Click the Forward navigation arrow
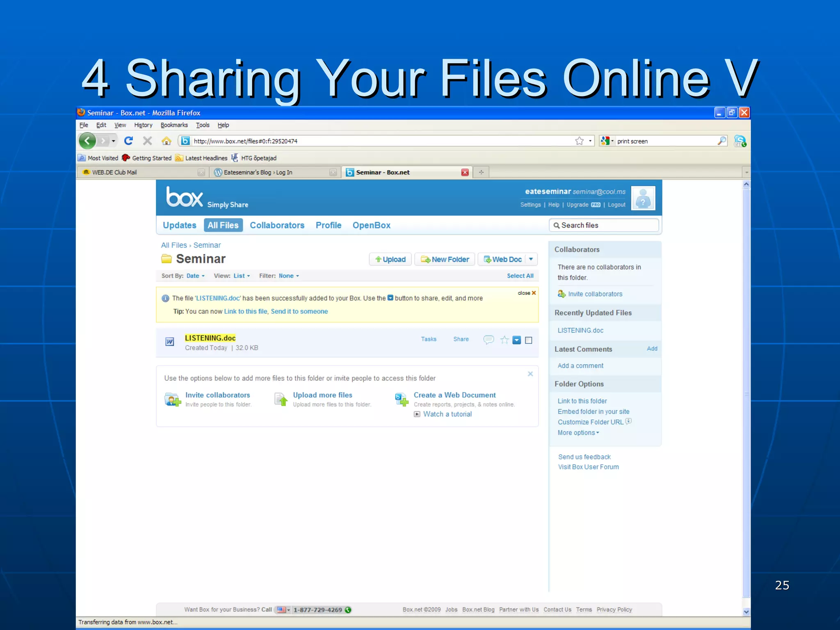 coord(103,141)
